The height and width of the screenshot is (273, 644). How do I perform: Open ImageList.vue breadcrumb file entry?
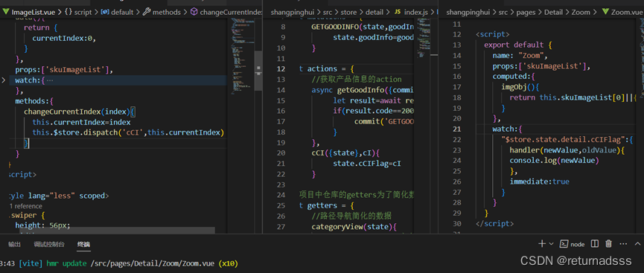point(26,13)
